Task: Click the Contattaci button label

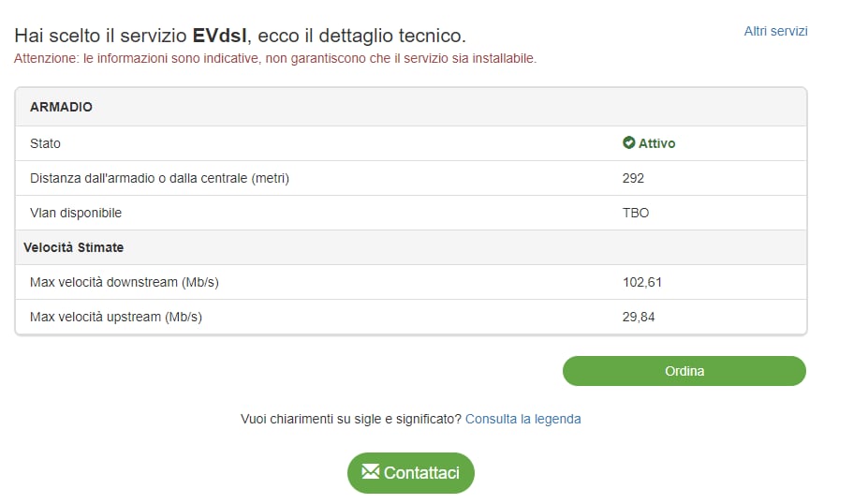Action: click(421, 473)
